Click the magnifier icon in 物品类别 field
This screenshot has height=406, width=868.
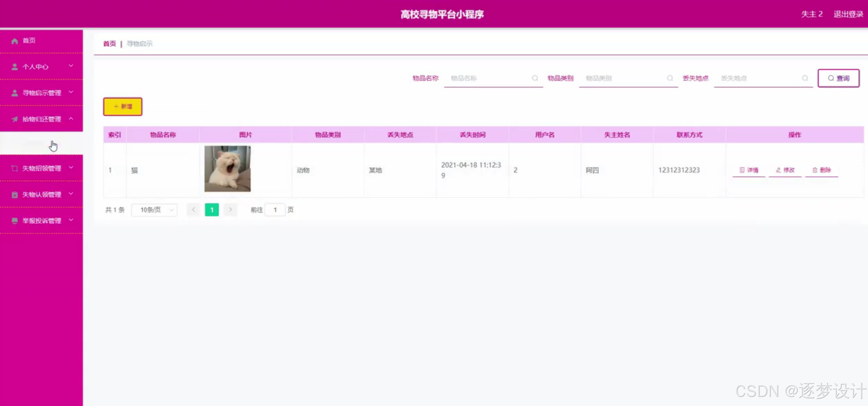670,78
